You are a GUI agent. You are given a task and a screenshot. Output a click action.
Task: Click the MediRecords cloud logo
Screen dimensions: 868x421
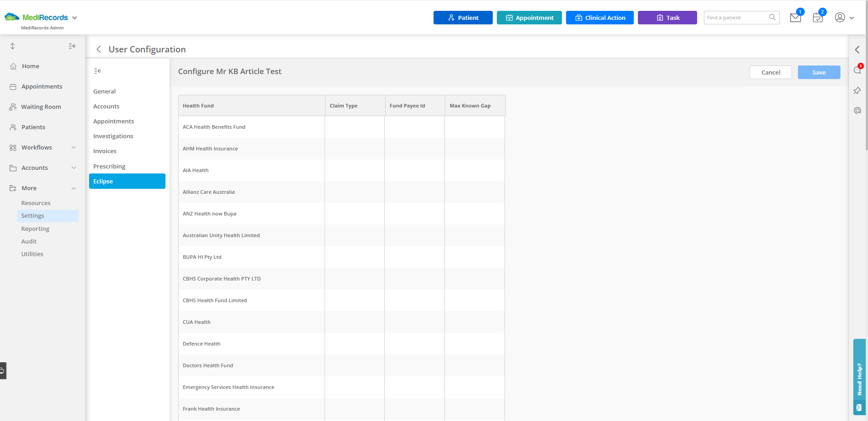click(x=12, y=17)
